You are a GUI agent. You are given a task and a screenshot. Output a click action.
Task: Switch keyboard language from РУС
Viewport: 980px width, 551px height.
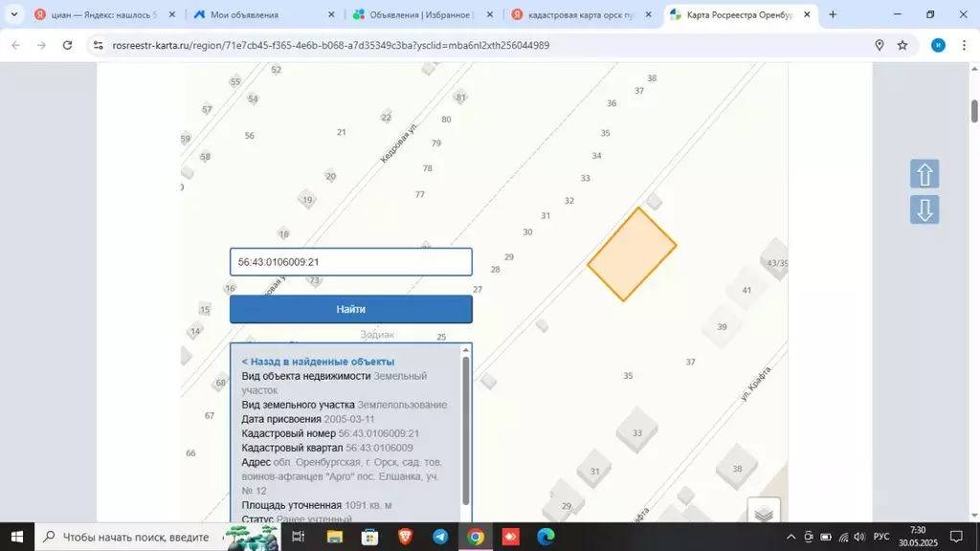[x=880, y=537]
